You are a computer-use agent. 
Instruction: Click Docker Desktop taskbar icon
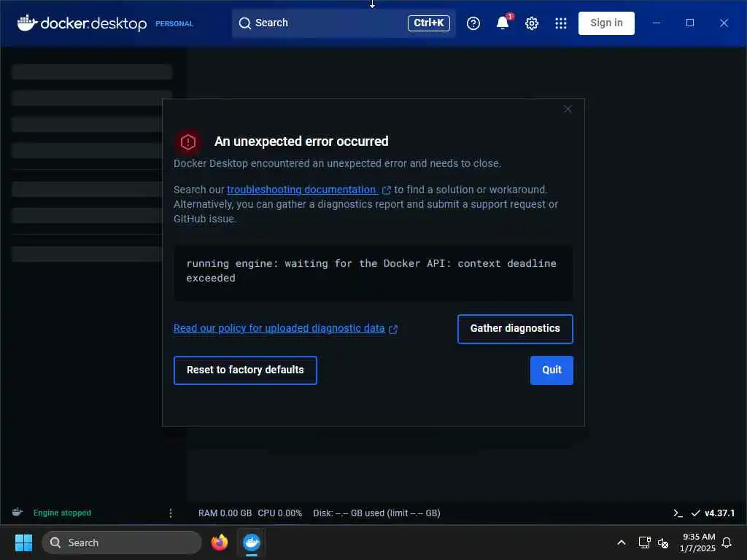252,542
